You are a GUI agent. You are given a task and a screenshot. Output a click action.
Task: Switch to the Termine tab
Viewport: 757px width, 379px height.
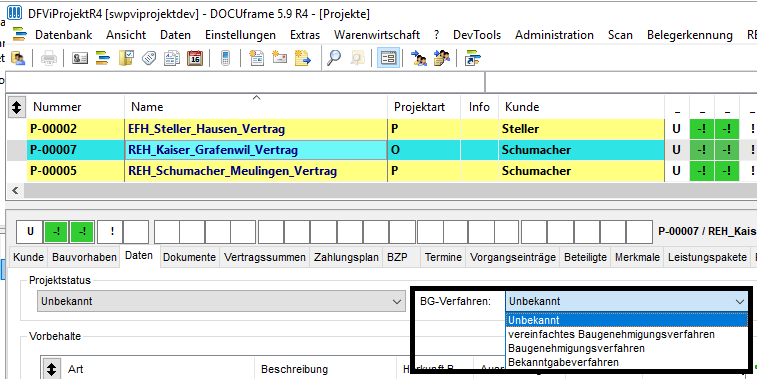coord(443,257)
